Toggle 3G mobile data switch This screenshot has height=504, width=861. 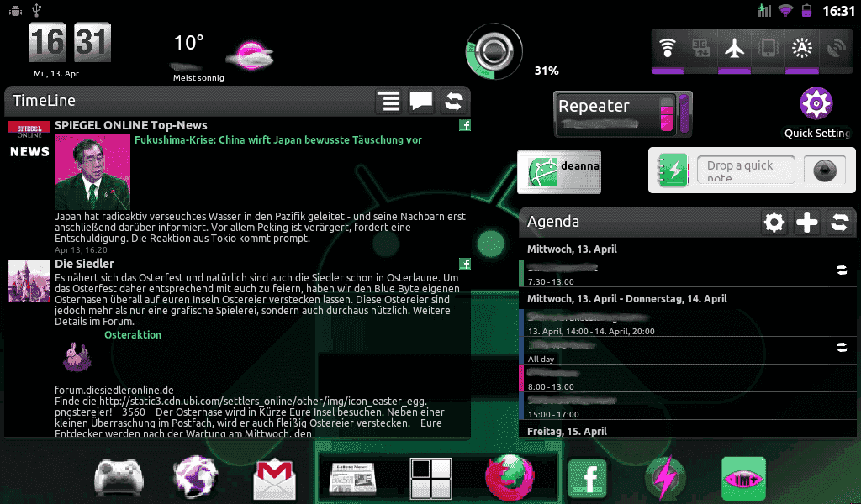(700, 51)
